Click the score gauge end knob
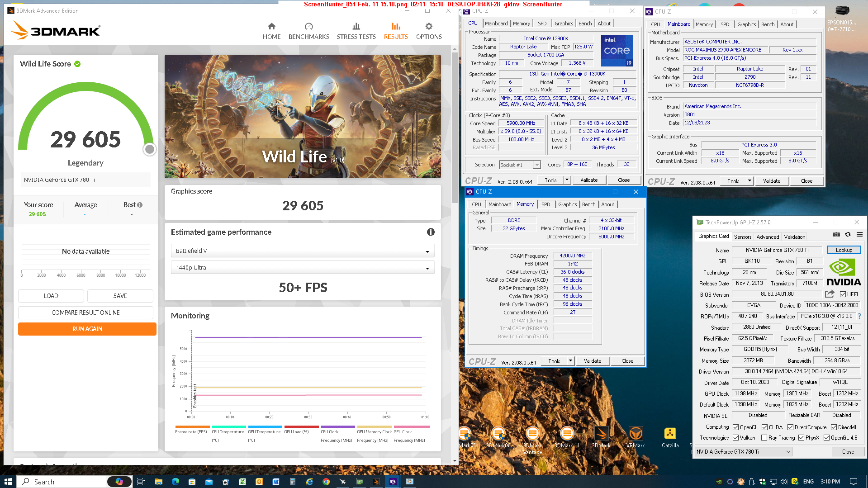 click(x=149, y=149)
